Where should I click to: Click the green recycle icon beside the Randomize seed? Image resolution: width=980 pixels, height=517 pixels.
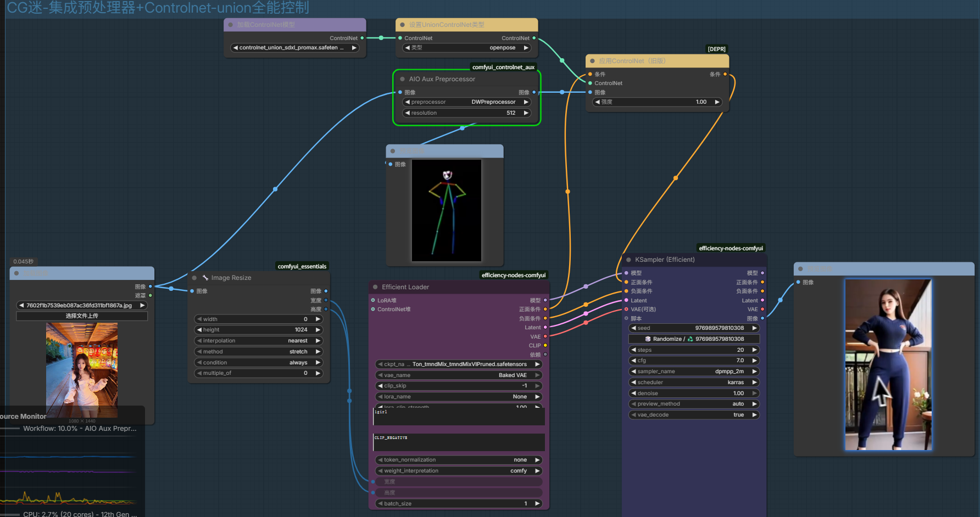(x=691, y=339)
